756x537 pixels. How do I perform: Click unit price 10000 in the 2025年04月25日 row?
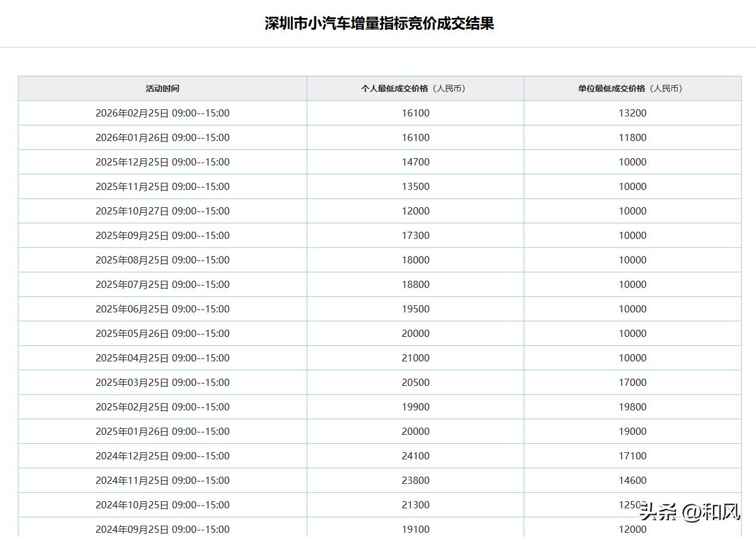pyautogui.click(x=632, y=358)
